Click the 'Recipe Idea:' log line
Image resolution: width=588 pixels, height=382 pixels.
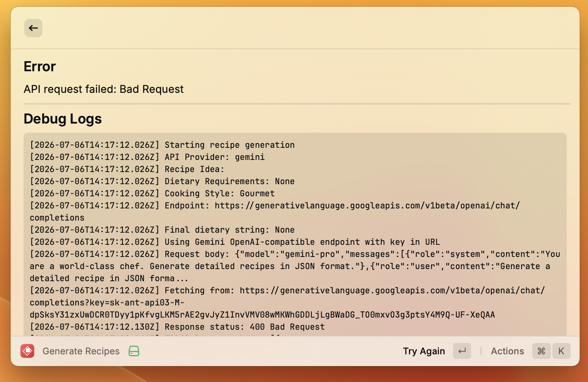point(127,169)
